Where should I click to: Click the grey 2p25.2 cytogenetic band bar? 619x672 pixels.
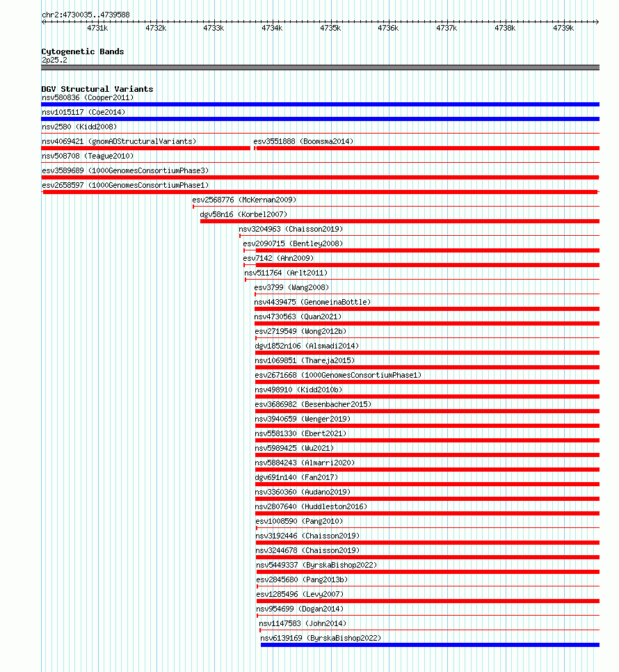[320, 67]
